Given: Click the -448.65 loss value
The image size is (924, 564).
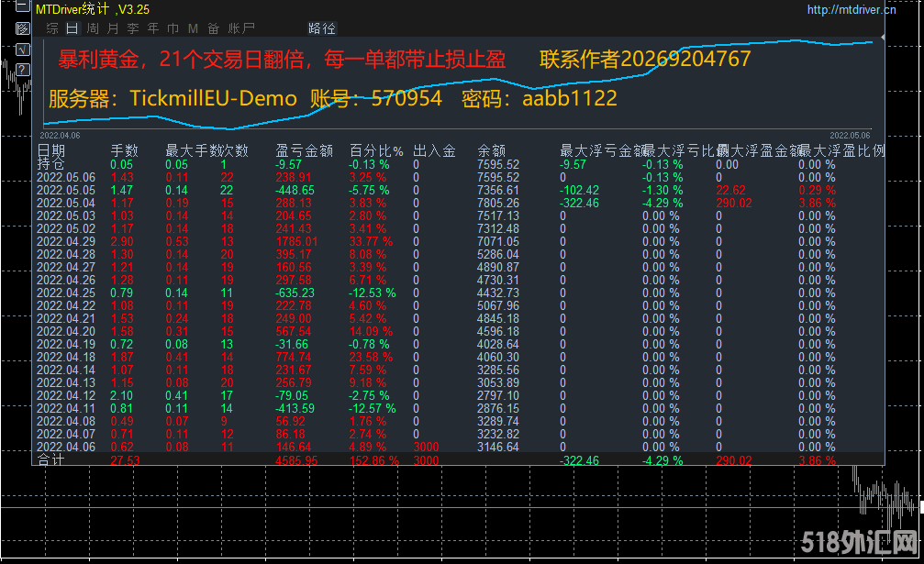Looking at the screenshot, I should 295,190.
